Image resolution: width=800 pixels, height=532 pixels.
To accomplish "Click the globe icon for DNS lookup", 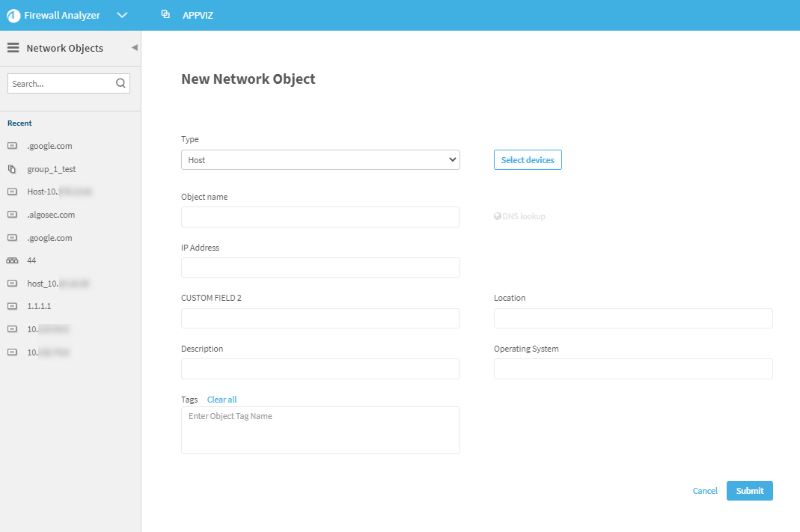I will click(x=498, y=216).
